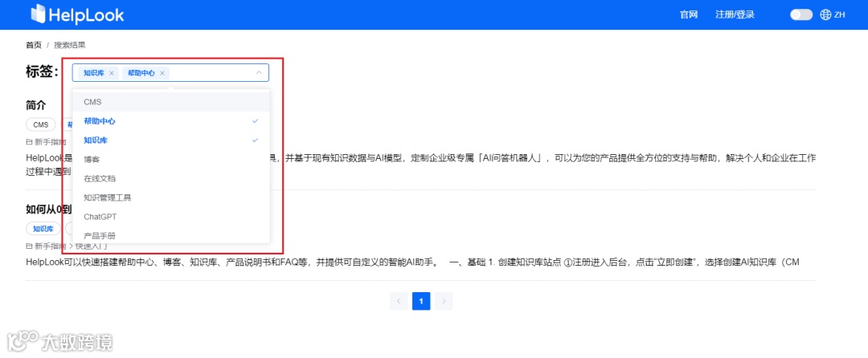The height and width of the screenshot is (358, 868).
Task: Open the globe language icon
Action: click(825, 15)
